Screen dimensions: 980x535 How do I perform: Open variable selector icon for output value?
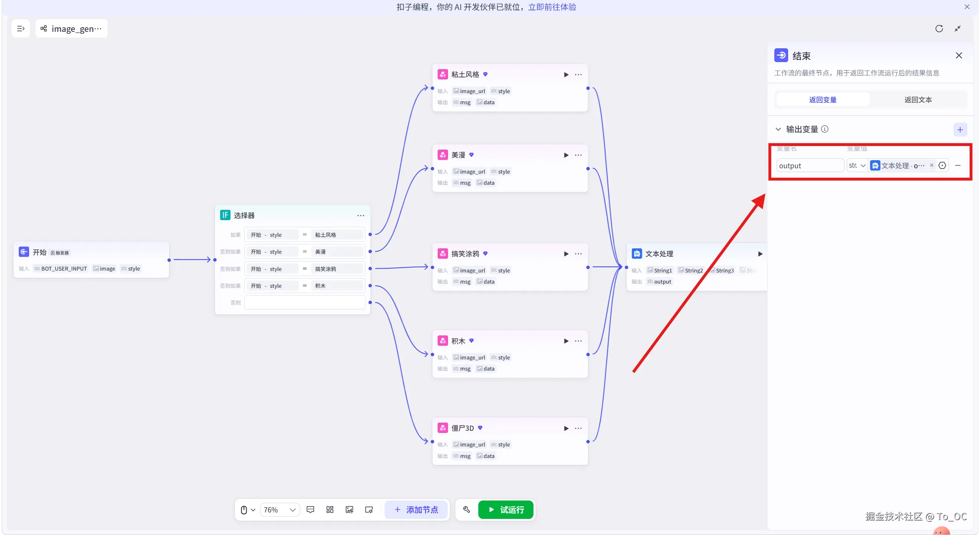coord(942,166)
